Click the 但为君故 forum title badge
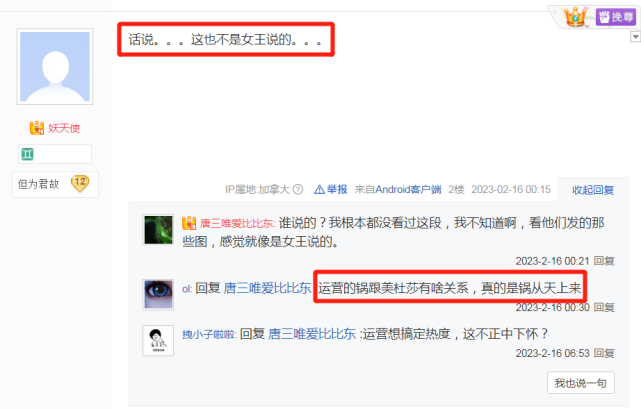The height and width of the screenshot is (409, 641). click(x=38, y=184)
